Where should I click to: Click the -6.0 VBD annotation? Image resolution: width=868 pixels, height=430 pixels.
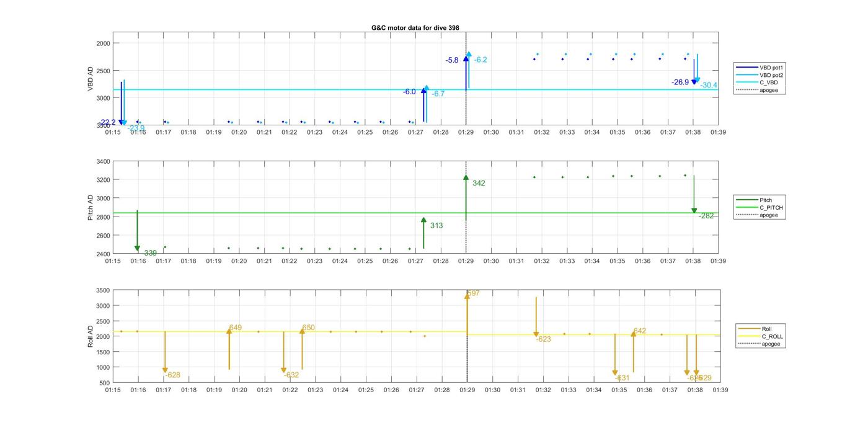[x=409, y=92]
